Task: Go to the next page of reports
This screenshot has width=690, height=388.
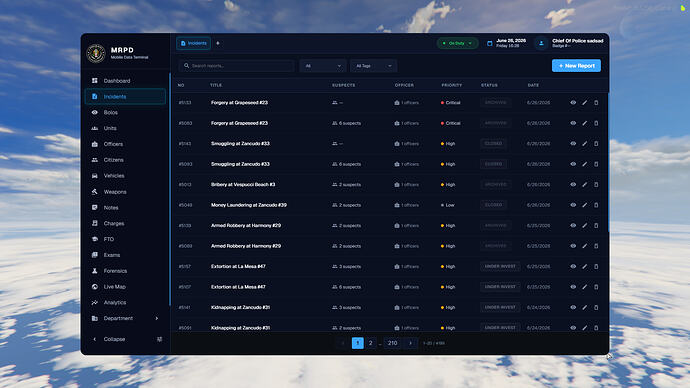Action: pos(411,343)
